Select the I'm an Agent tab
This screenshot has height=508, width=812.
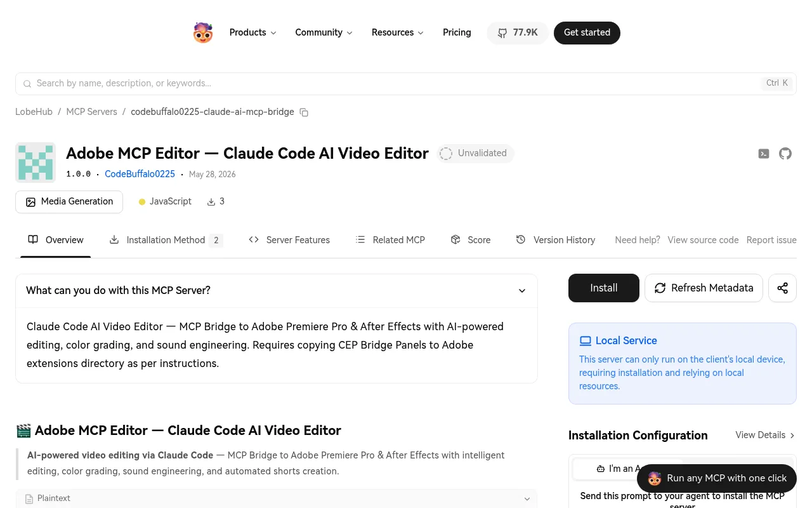click(627, 469)
